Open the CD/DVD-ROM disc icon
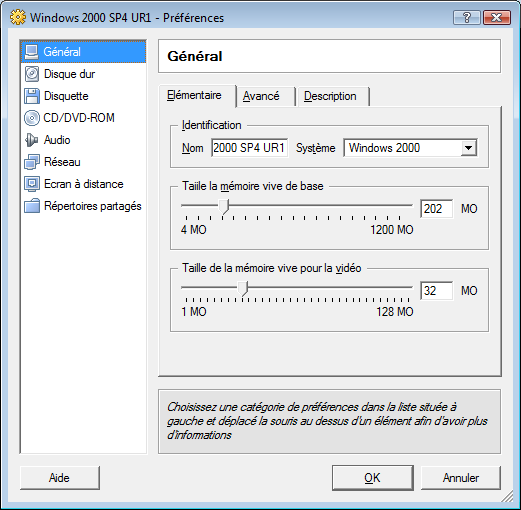Viewport: 521px width, 510px height. pos(32,118)
